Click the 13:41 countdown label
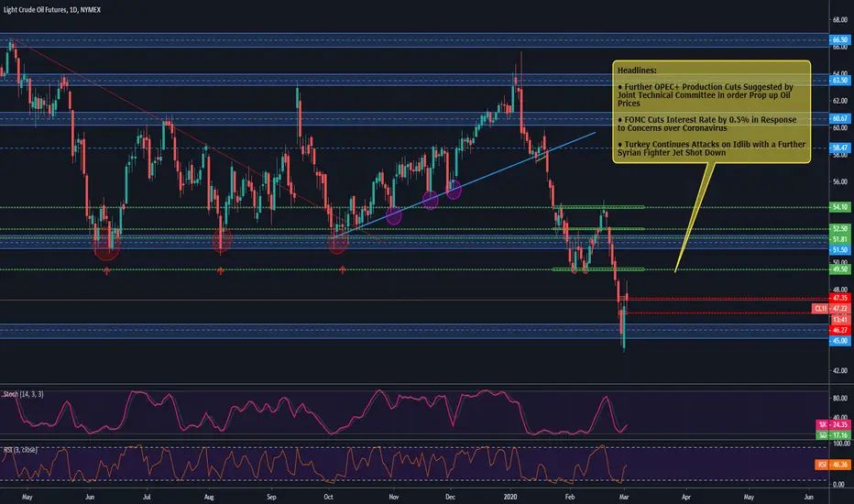Screen dimensions: 854x504 point(839,319)
